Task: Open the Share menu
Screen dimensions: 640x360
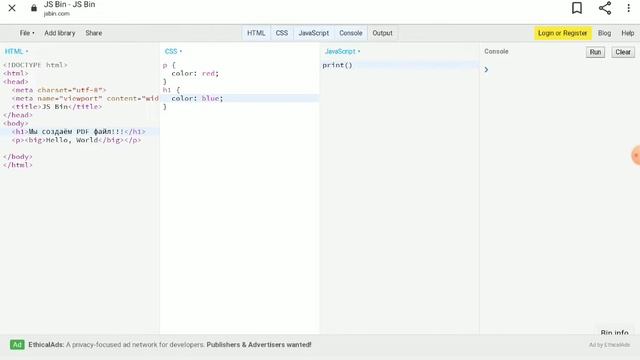Action: (93, 33)
